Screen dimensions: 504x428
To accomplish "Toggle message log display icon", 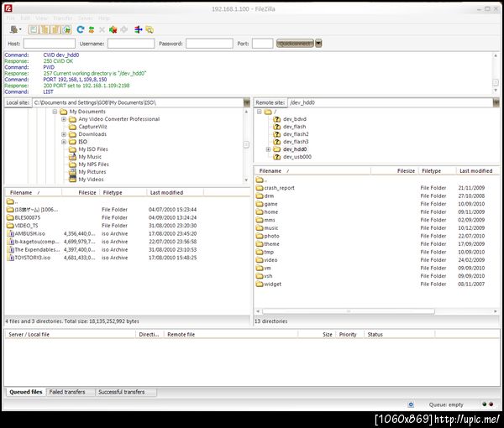I will click(33, 30).
